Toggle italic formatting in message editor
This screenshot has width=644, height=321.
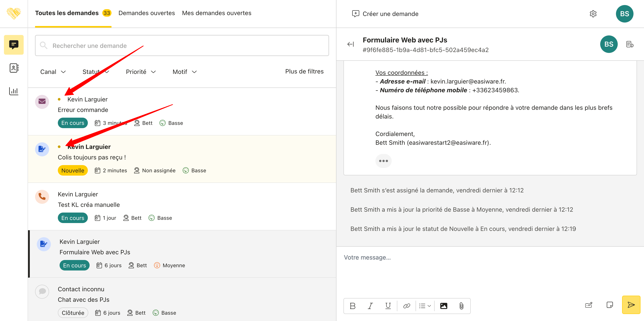click(370, 306)
